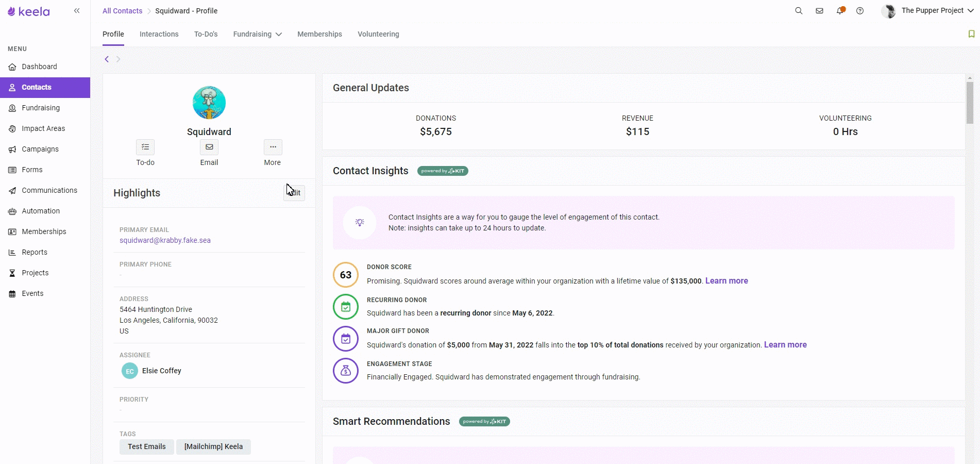Open notifications bell icon
980x464 pixels.
(840, 10)
